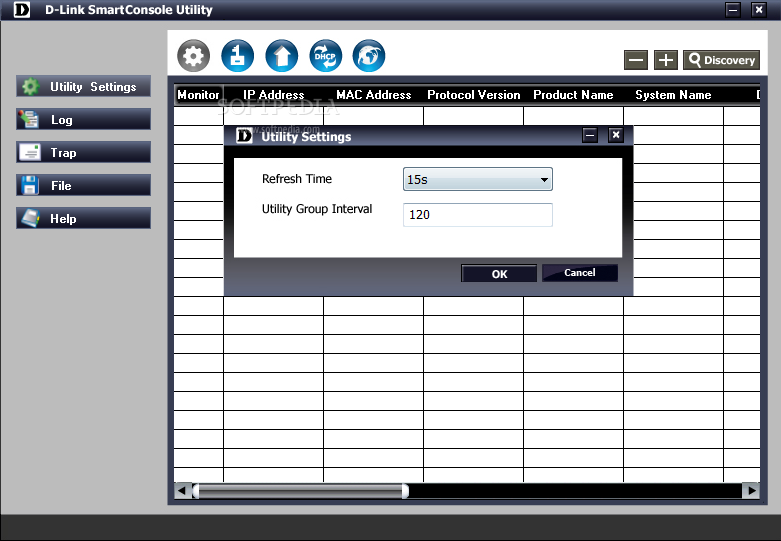Click the Protocol Version column header

pos(474,95)
